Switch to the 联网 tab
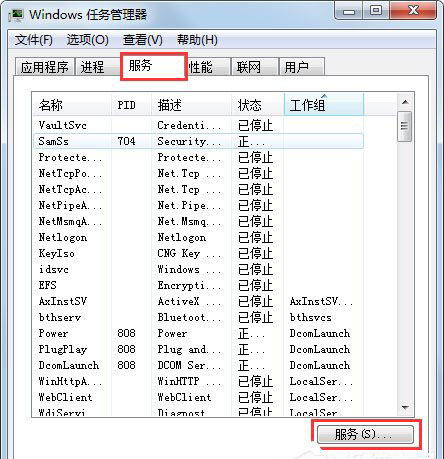Viewport: 444px width, 459px height. (x=255, y=67)
